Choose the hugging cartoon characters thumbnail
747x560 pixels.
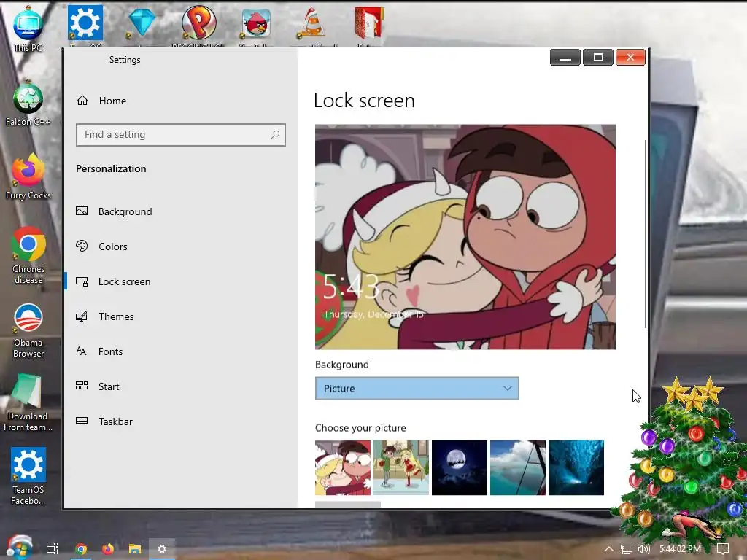coord(343,467)
